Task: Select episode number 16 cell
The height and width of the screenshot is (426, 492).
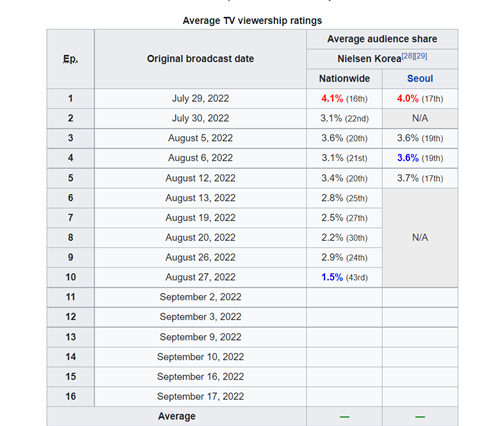Action: [70, 396]
